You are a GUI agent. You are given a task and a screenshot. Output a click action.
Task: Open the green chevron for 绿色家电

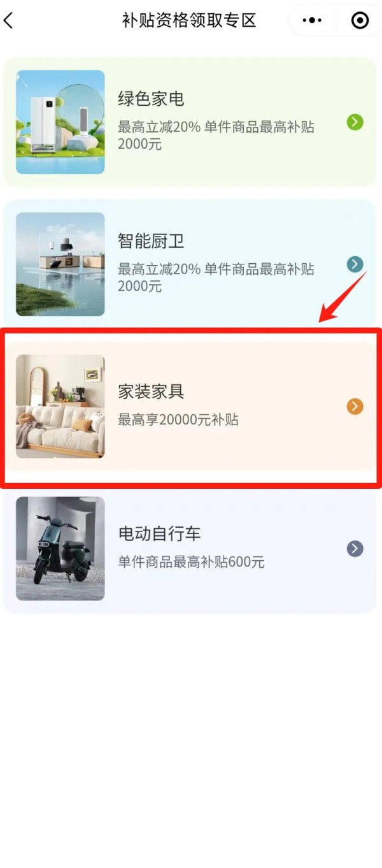pyautogui.click(x=355, y=122)
